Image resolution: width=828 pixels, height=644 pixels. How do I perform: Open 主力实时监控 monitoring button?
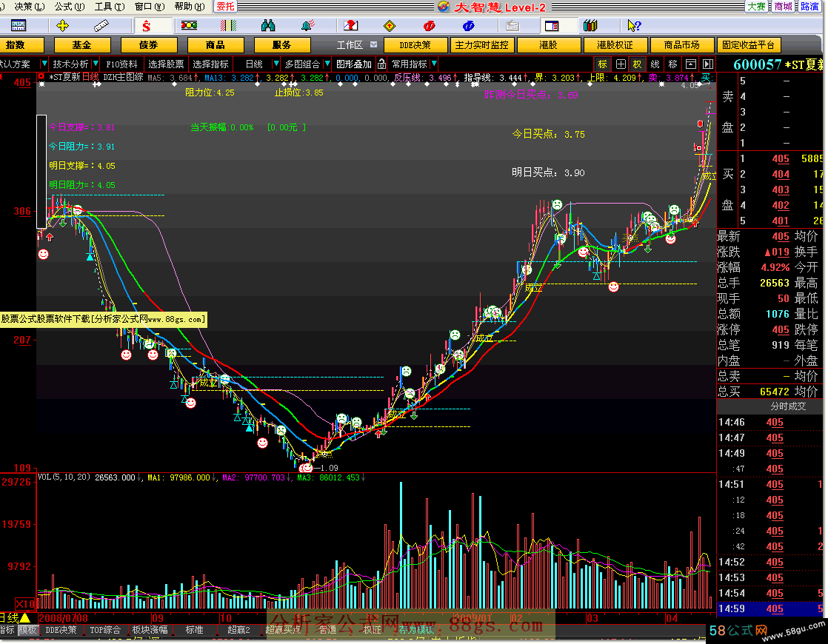[x=481, y=45]
